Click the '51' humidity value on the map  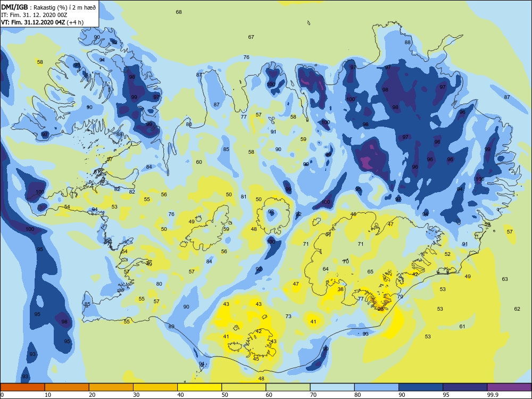point(328,234)
